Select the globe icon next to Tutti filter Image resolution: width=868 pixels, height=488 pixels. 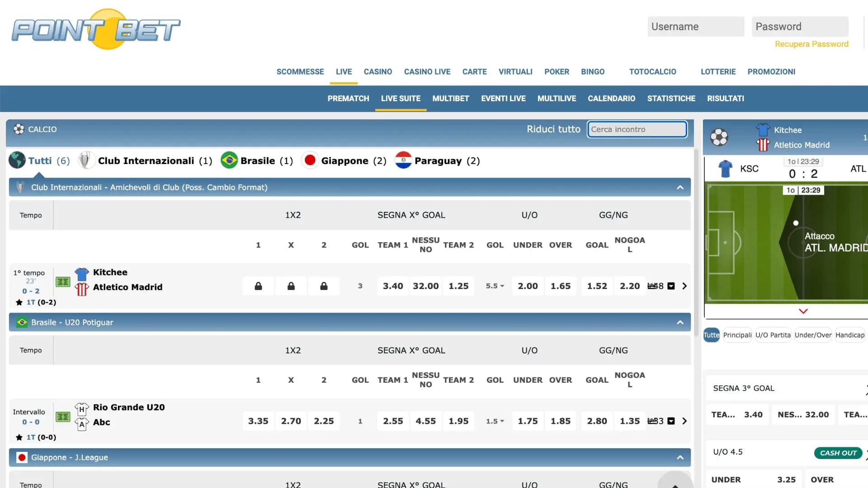17,160
